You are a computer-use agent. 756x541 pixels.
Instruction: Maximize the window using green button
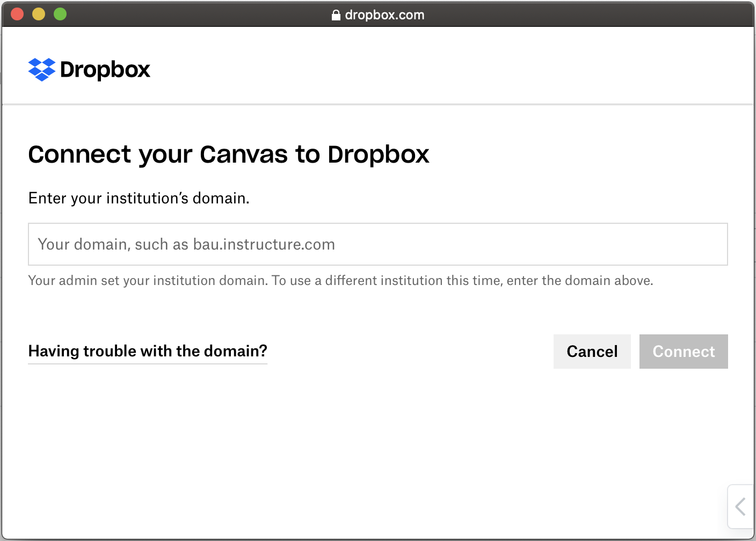(x=60, y=14)
